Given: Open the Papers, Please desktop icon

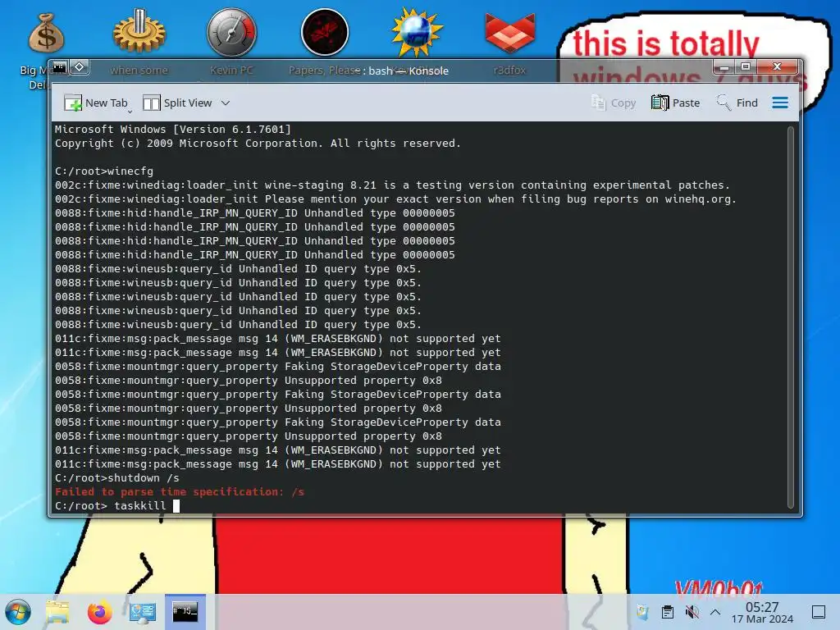Looking at the screenshot, I should (325, 32).
